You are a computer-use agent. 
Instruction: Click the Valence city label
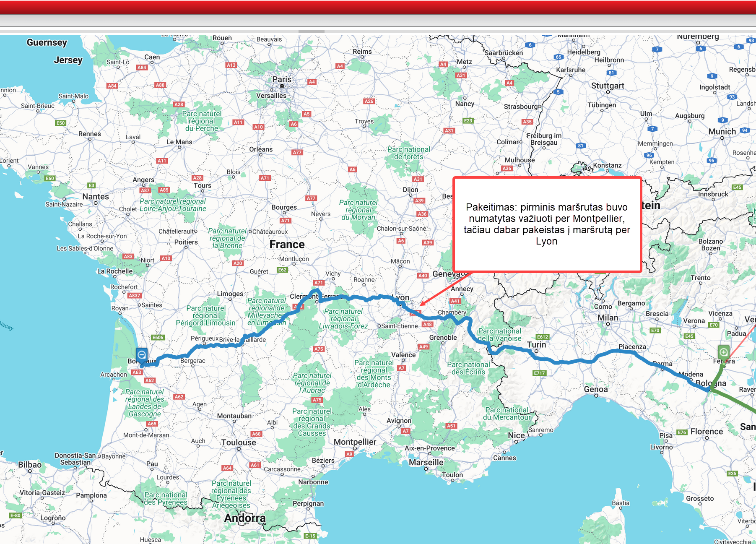(x=403, y=355)
